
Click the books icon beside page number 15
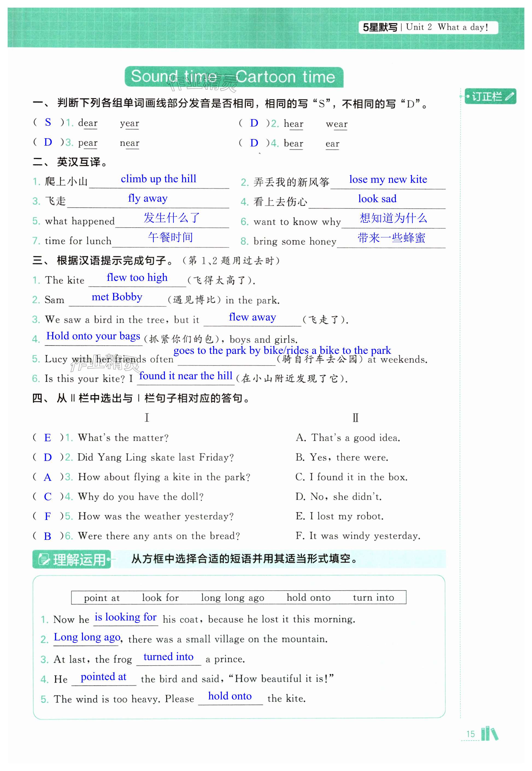(x=490, y=734)
